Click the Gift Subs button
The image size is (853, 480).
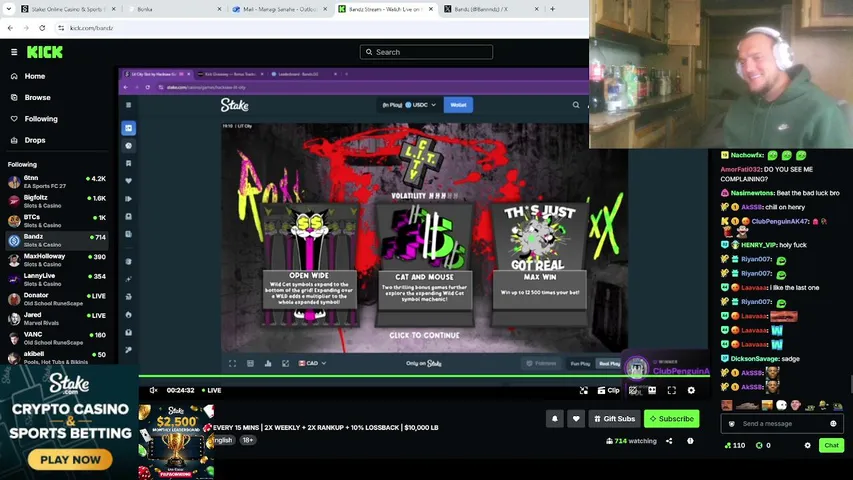click(x=614, y=419)
